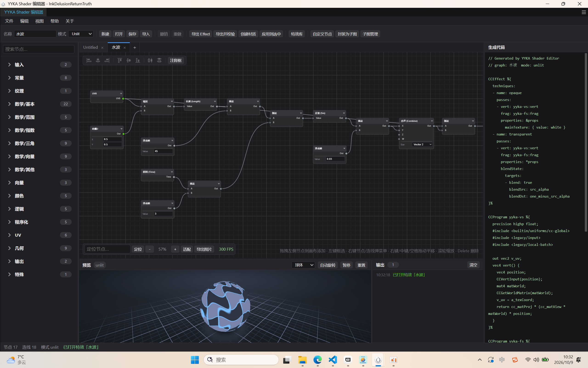588x368 pixels.
Task: Distribute selected nodes horizontally
Action: (x=150, y=60)
